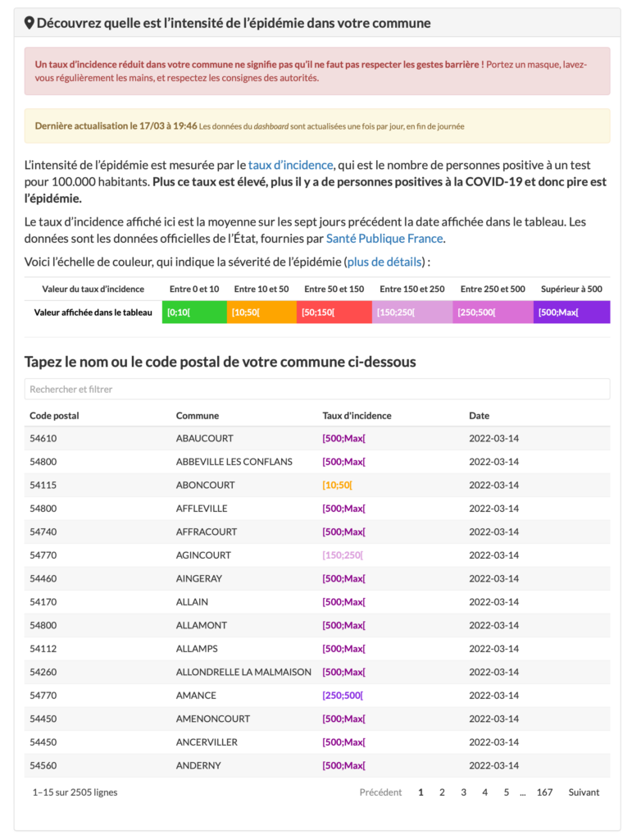
Task: Follow the plus de détails link
Action: coord(384,262)
